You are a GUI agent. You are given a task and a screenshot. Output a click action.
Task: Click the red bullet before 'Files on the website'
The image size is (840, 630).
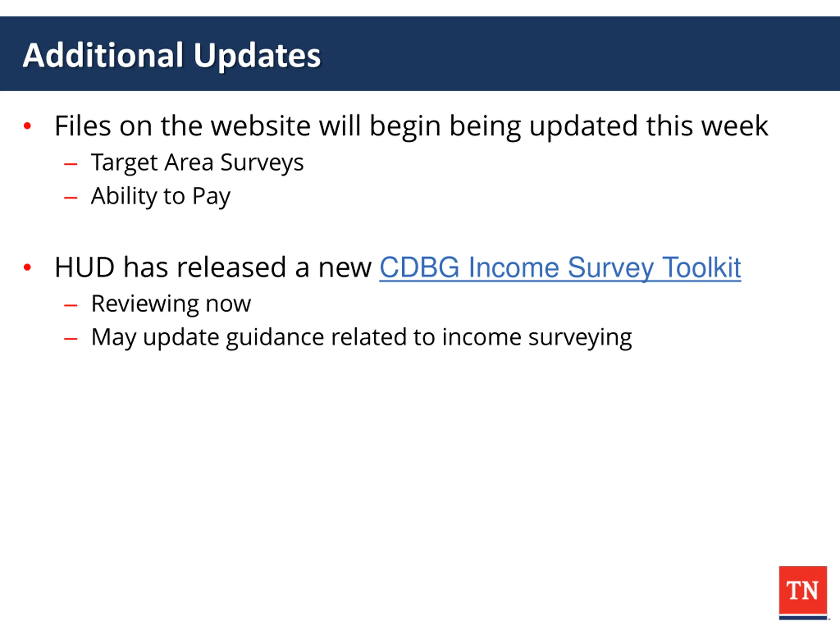click(27, 126)
